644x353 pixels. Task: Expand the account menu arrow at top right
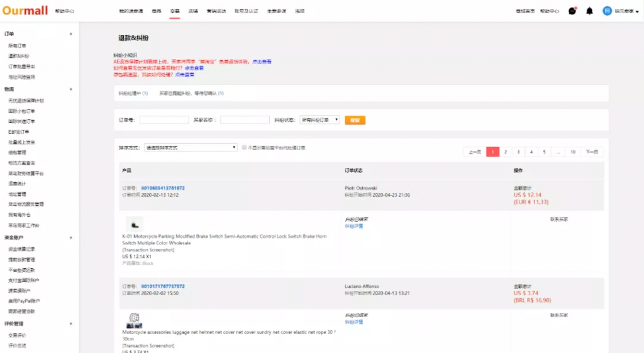[637, 11]
